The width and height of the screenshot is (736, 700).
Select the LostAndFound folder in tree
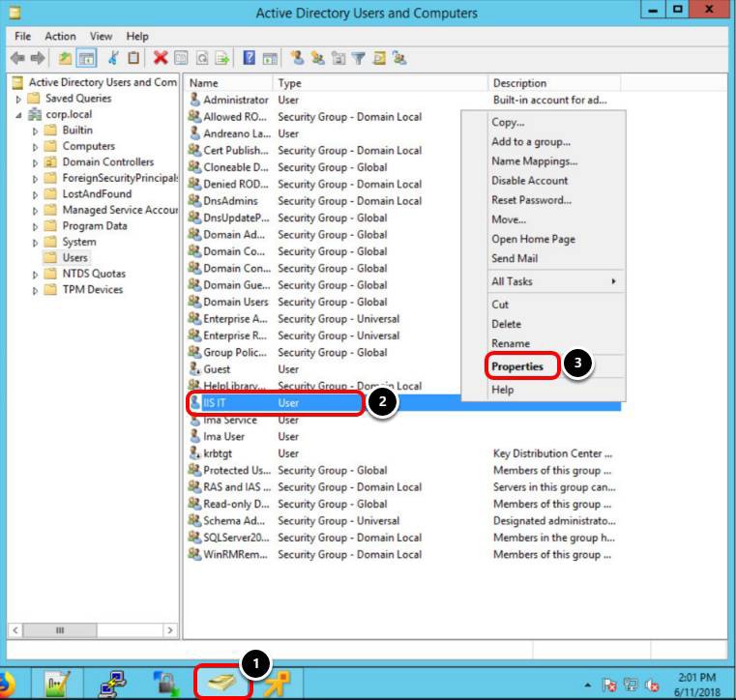pos(97,193)
